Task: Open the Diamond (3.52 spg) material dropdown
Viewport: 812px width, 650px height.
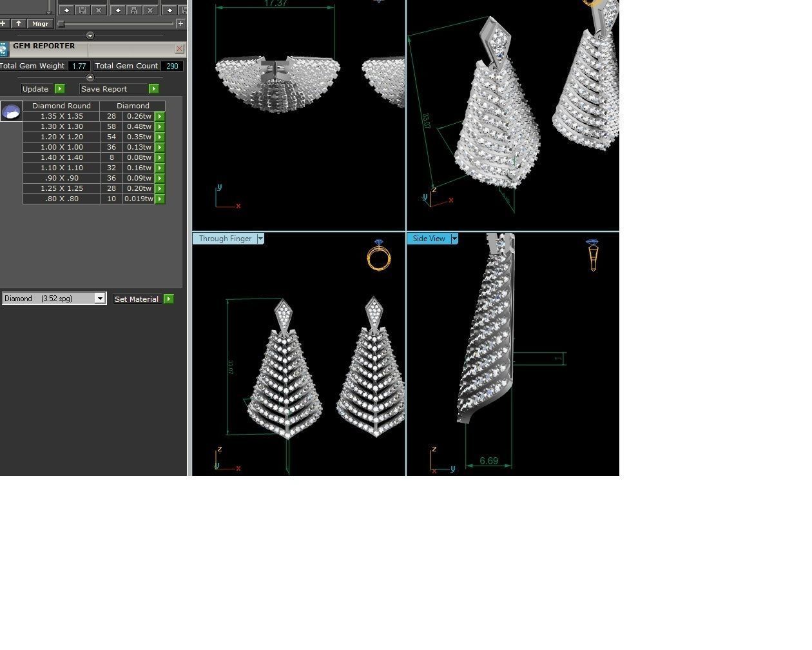Action: click(x=99, y=299)
